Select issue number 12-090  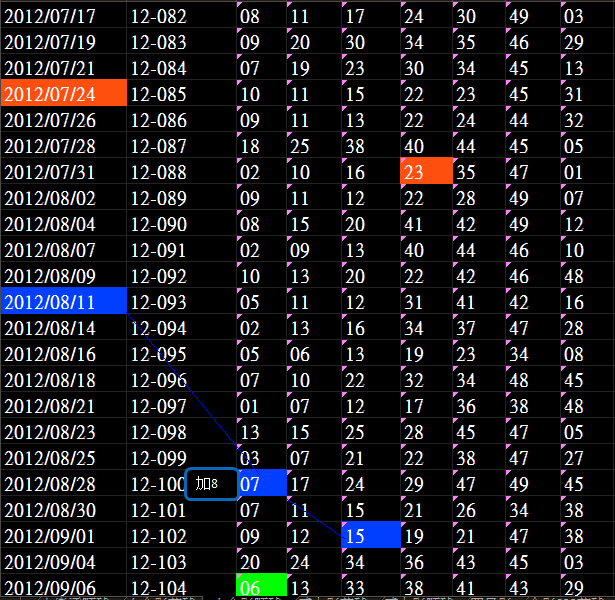(159, 224)
